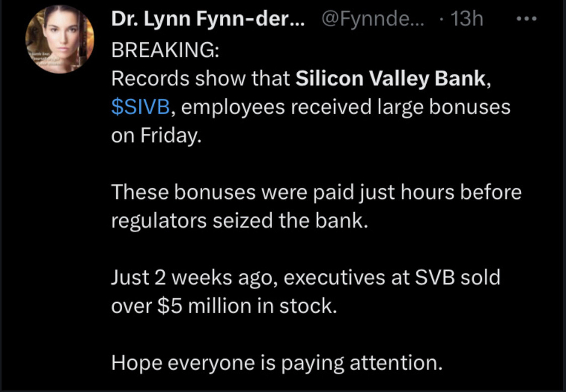
Task: Click the bold Silicon Valley Bank text
Action: click(x=391, y=79)
